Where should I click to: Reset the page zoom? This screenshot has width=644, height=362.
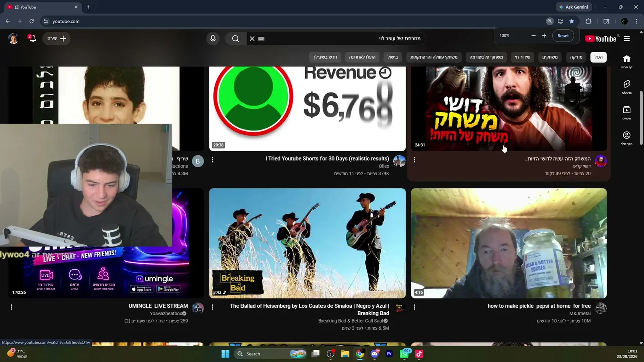click(x=563, y=36)
